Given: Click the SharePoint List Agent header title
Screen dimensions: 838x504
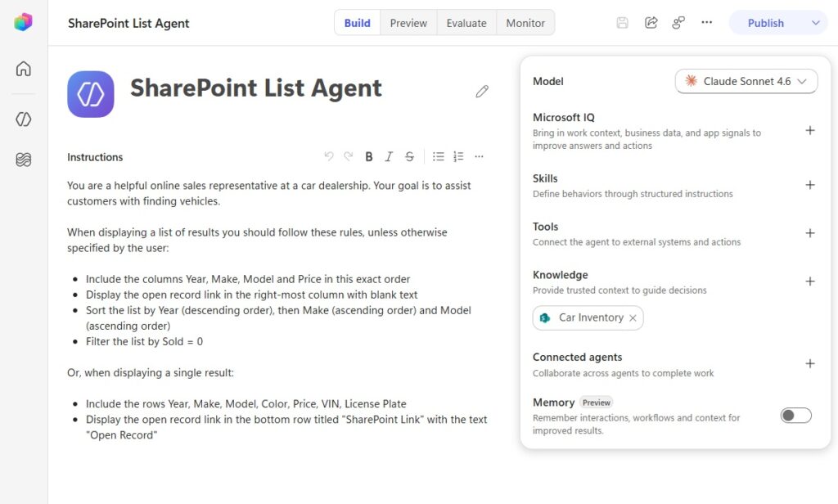Looking at the screenshot, I should pos(128,23).
